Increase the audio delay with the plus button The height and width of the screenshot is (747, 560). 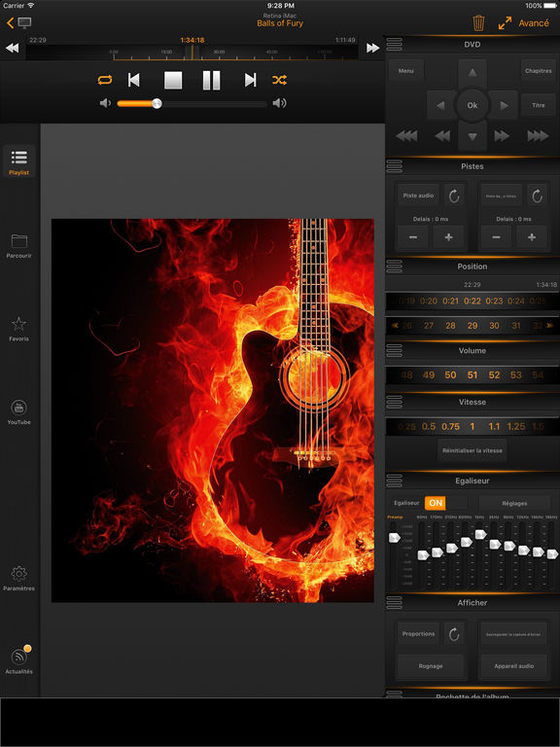(x=448, y=237)
